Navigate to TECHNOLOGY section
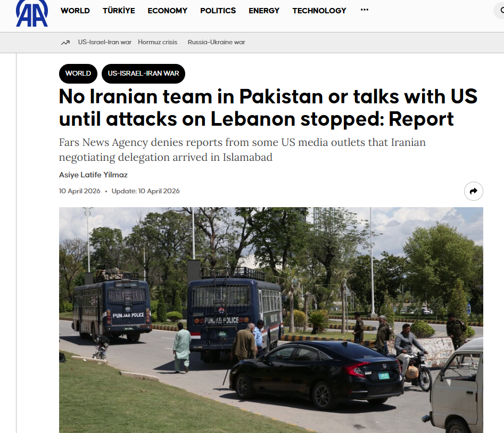The image size is (504, 433). point(319,11)
